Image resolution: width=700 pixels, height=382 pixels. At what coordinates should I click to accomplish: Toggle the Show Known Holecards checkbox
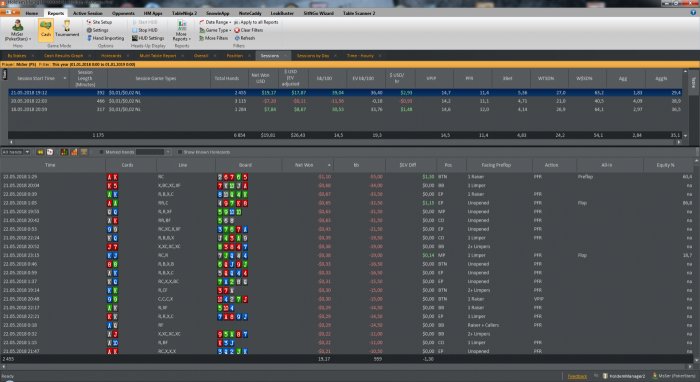point(179,152)
